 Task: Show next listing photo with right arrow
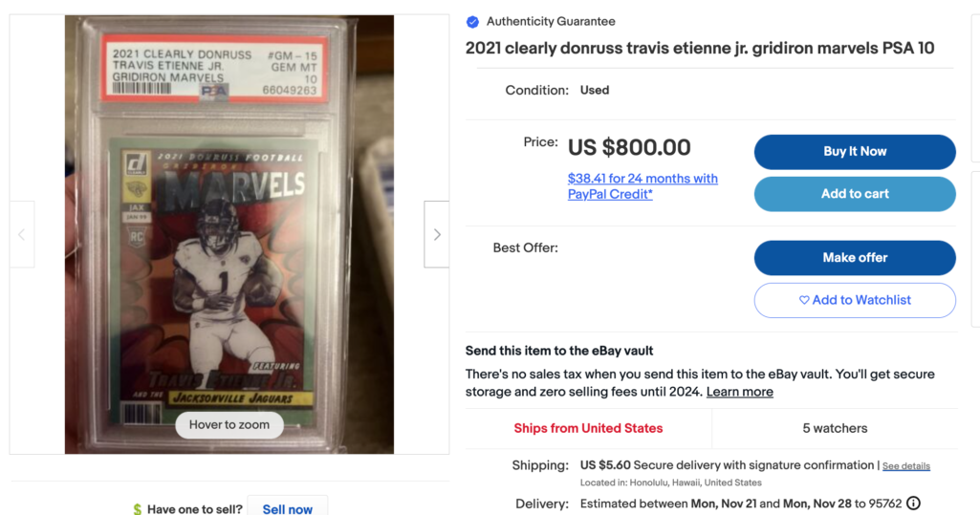pyautogui.click(x=437, y=234)
